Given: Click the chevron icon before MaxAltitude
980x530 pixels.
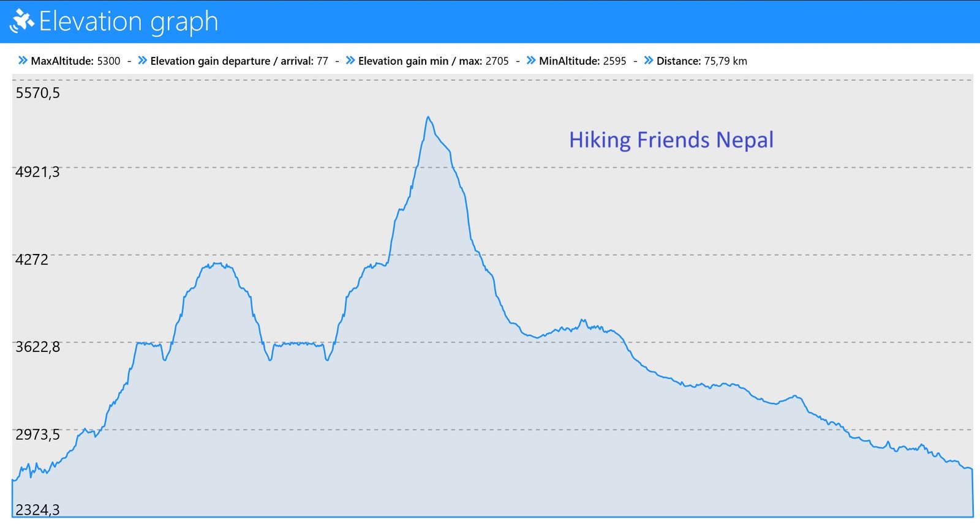Looking at the screenshot, I should tap(23, 61).
